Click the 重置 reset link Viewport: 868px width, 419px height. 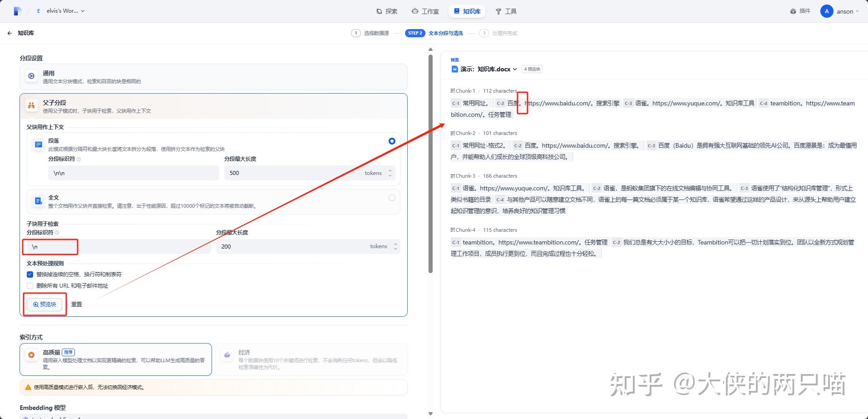click(x=76, y=304)
